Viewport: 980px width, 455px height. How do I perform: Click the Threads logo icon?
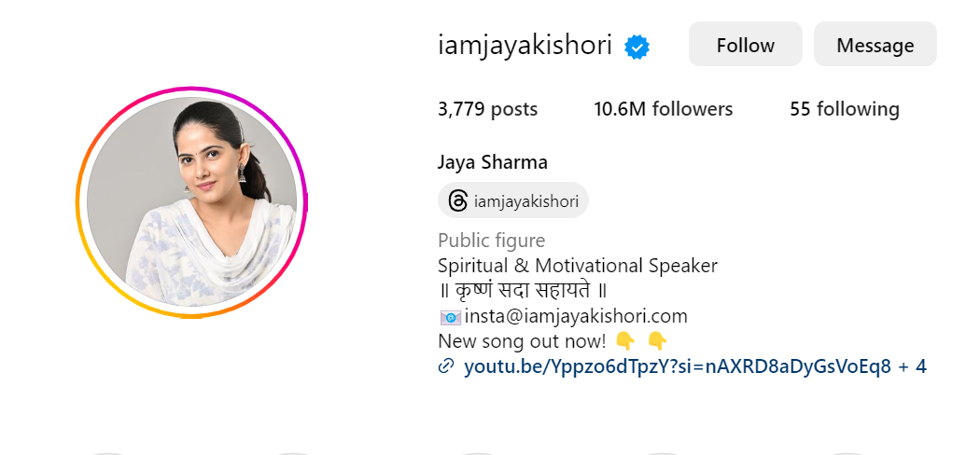coord(458,201)
